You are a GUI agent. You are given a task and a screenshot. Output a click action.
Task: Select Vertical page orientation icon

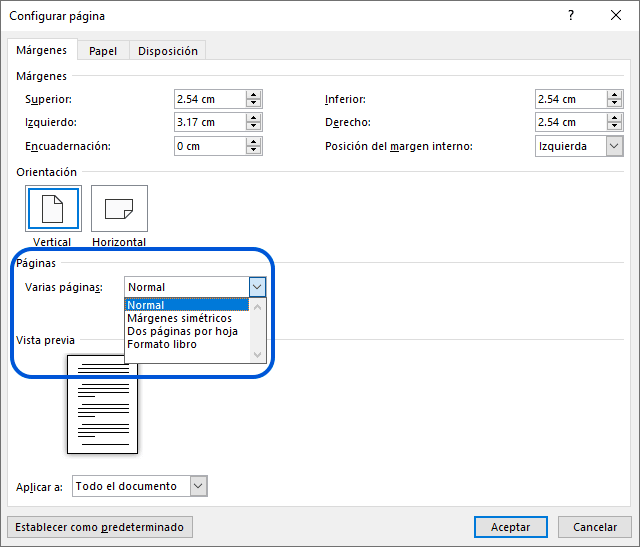point(53,209)
